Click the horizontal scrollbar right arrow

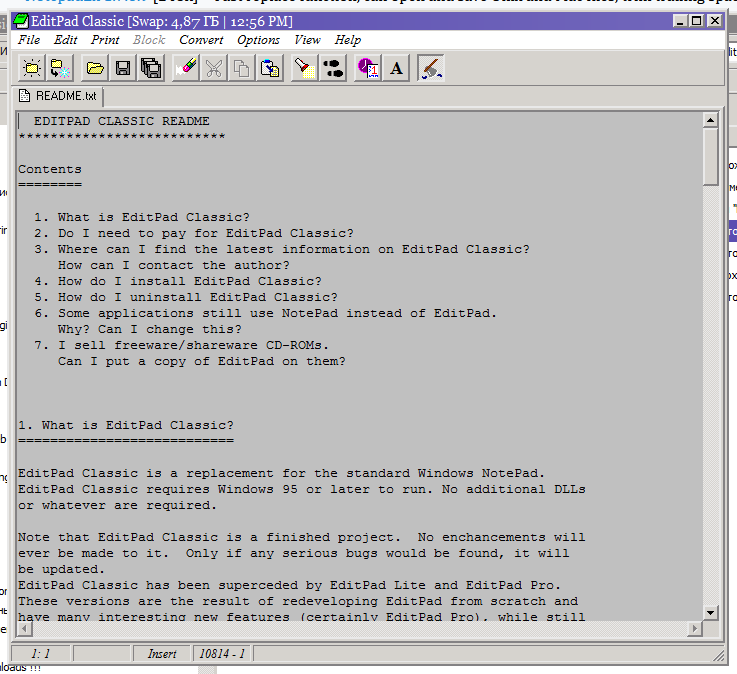click(x=694, y=628)
